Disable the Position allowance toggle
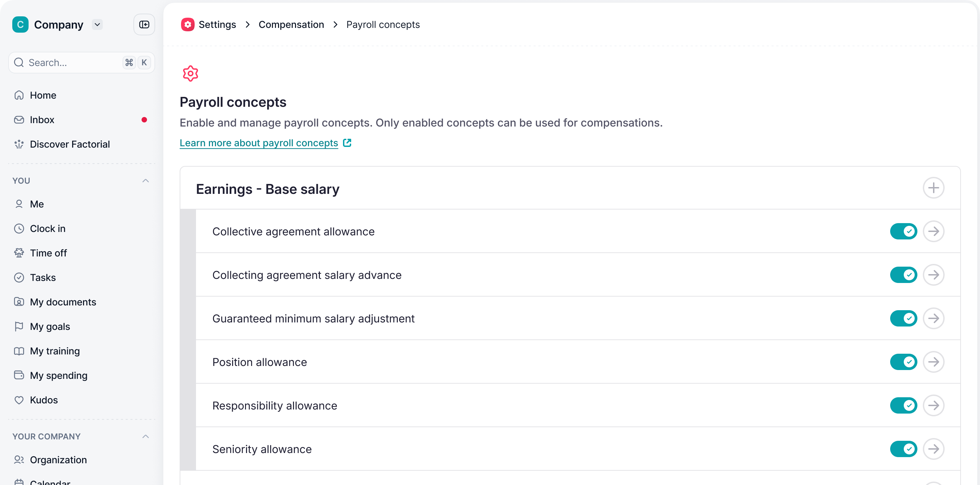The height and width of the screenshot is (485, 980). pyautogui.click(x=904, y=362)
